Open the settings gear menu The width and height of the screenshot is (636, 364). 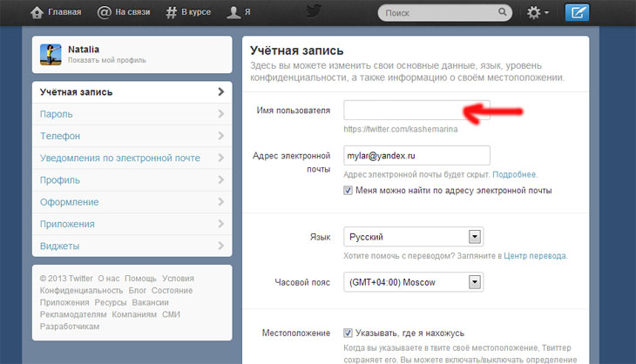538,12
